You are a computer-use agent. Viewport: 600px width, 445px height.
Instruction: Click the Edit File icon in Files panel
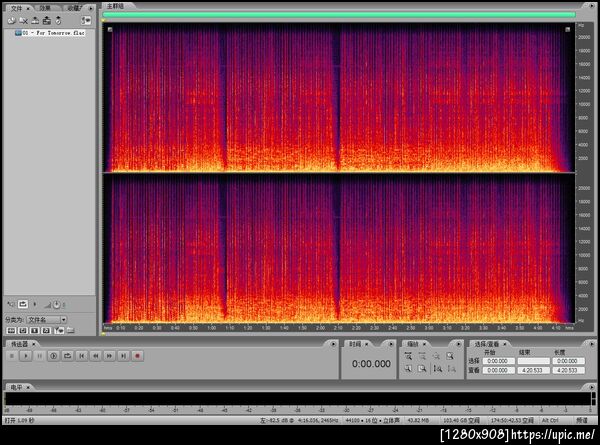click(x=58, y=21)
